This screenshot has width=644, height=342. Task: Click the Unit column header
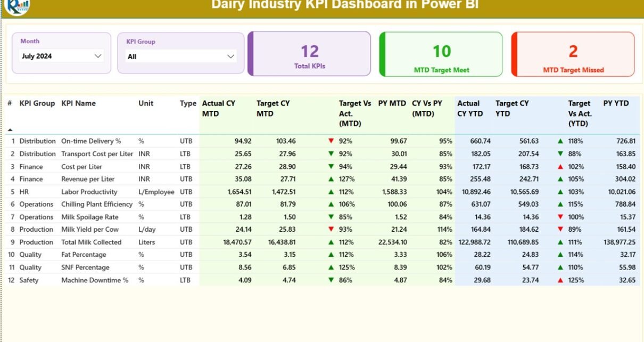(146, 103)
